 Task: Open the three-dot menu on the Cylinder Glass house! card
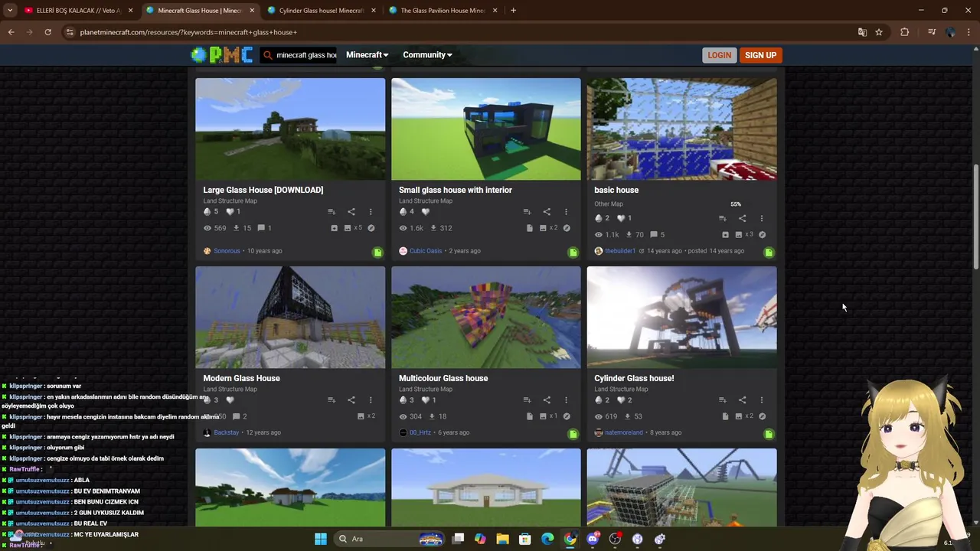(761, 400)
